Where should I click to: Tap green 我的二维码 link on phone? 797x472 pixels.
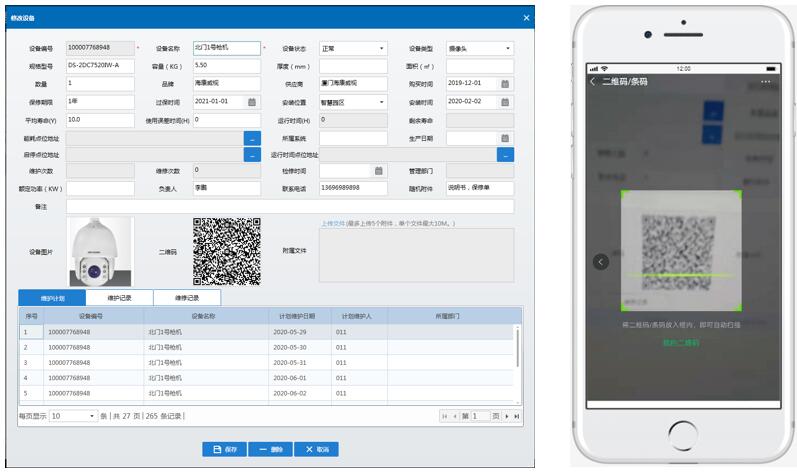681,343
